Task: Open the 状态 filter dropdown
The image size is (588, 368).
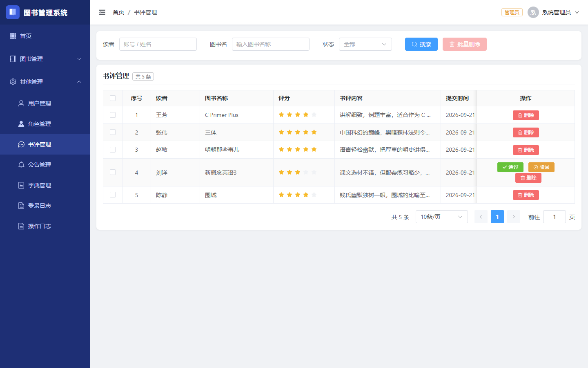Action: point(365,44)
